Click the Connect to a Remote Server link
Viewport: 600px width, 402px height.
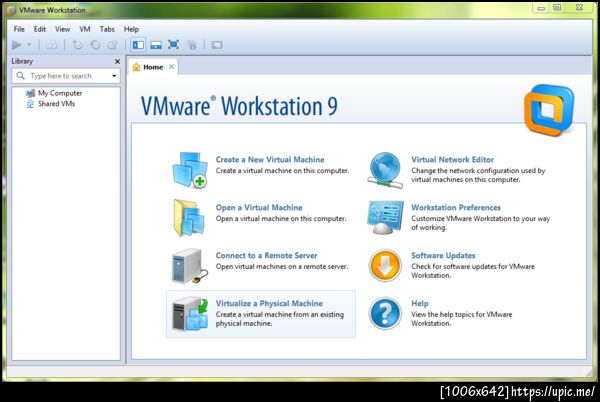[266, 255]
